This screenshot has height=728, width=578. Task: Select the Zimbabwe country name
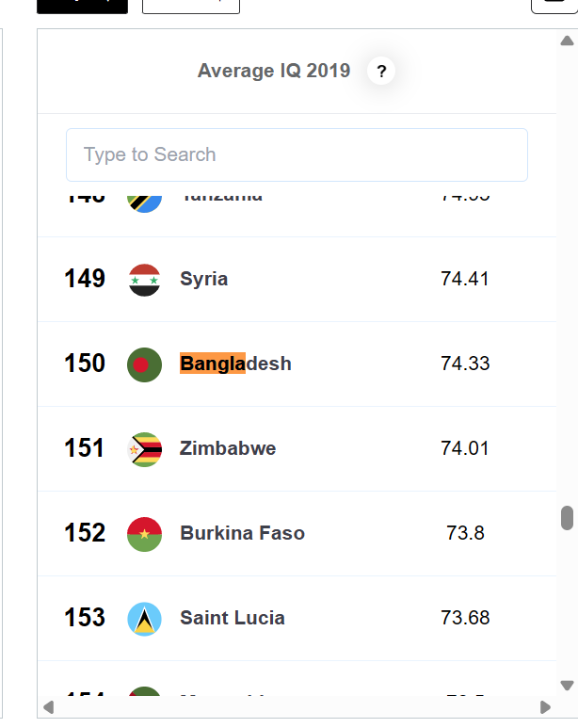click(x=228, y=448)
